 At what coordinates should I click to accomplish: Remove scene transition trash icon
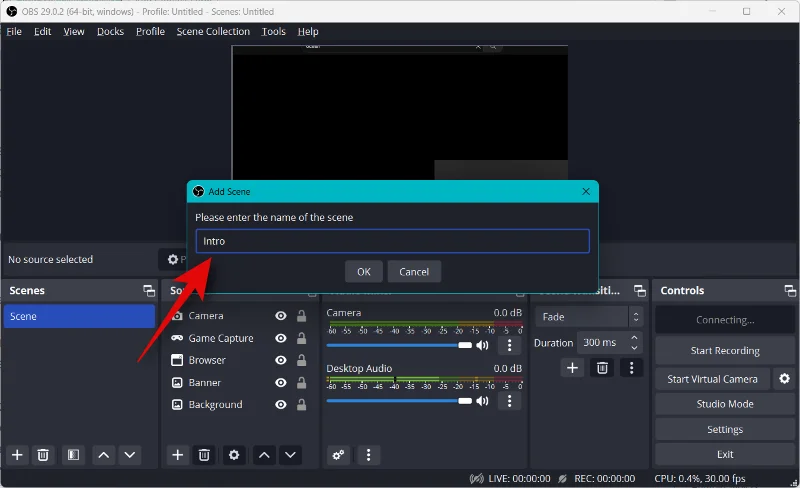(602, 368)
